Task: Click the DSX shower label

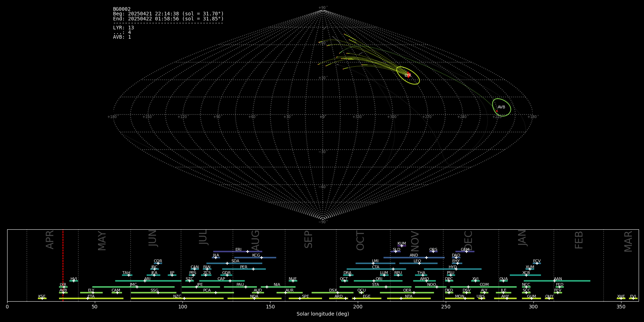Action: pyautogui.click(x=333, y=291)
